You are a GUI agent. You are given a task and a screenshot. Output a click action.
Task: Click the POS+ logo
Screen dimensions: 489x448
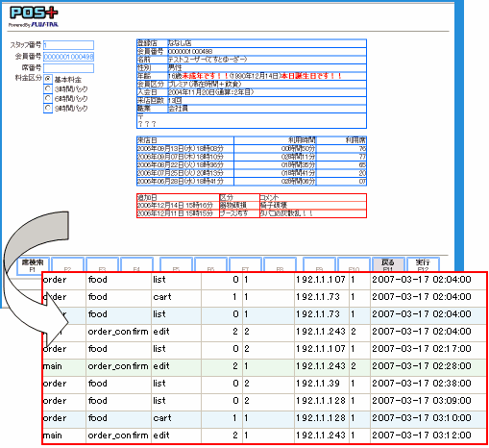tap(34, 13)
